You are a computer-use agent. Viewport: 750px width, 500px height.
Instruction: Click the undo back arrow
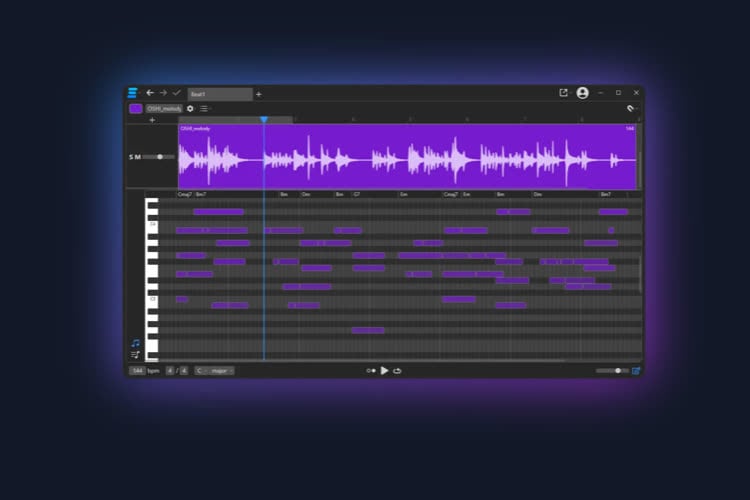tap(150, 93)
